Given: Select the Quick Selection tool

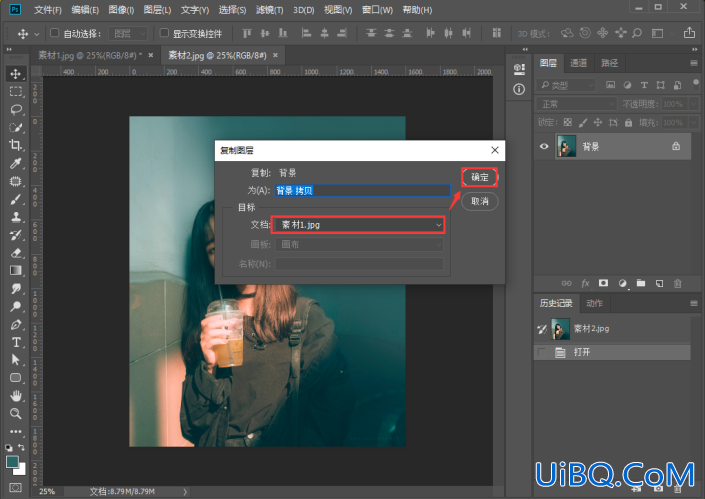Looking at the screenshot, I should coord(16,127).
